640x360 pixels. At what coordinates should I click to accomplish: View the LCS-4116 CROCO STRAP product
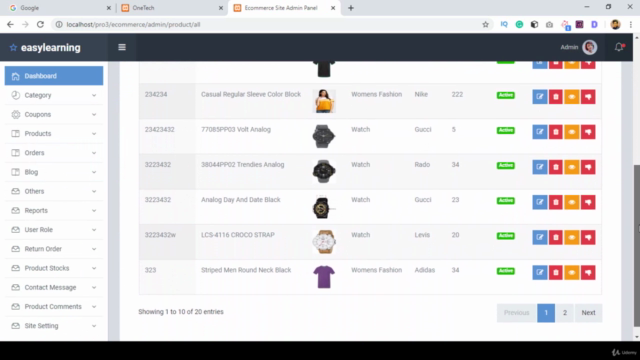click(572, 237)
